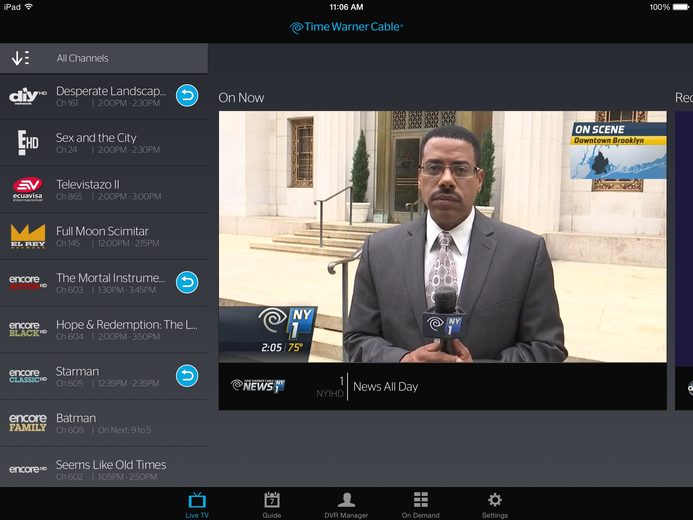The width and height of the screenshot is (693, 520).
Task: Open the Guide tab
Action: point(271,505)
